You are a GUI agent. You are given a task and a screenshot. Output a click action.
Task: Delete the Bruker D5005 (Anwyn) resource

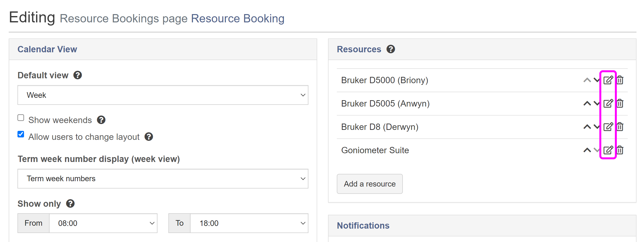(x=620, y=103)
